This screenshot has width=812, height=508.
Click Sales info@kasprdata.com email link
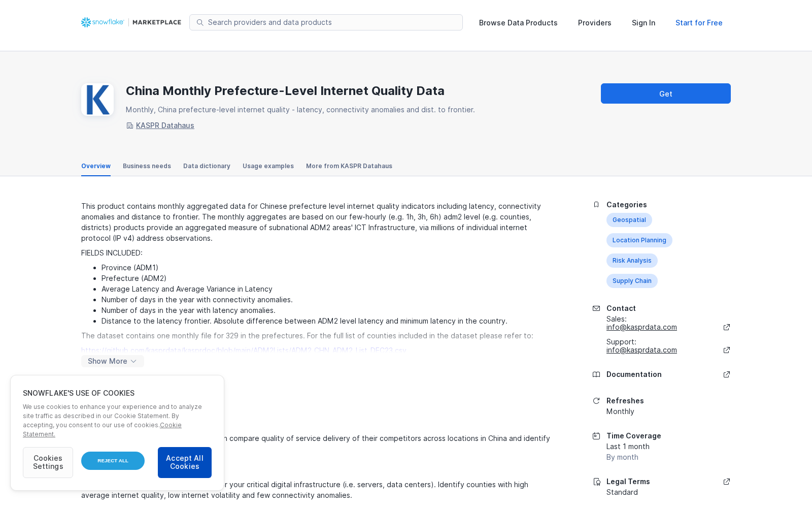click(x=641, y=327)
